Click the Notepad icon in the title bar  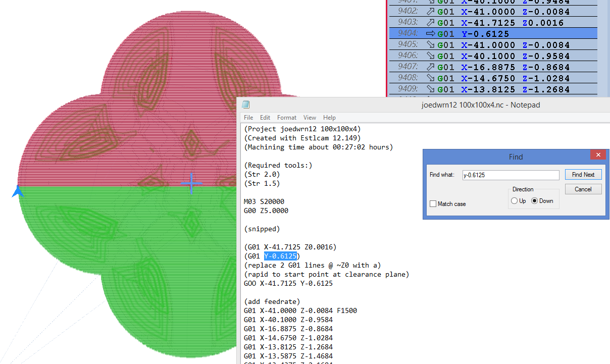click(x=245, y=105)
